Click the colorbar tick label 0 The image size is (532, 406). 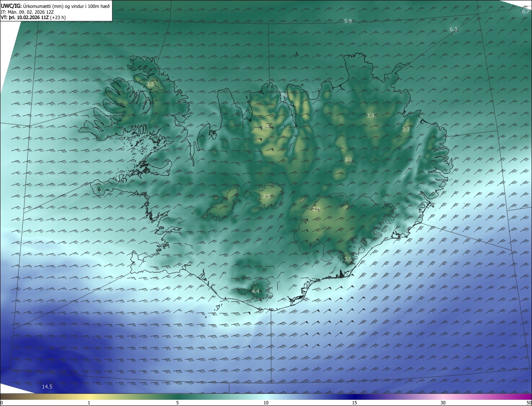(x=2, y=403)
